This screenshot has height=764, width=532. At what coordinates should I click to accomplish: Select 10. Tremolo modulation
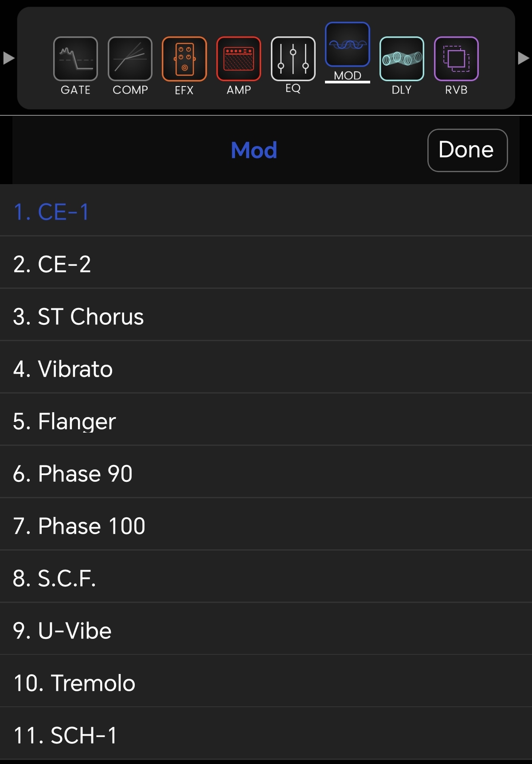(266, 681)
